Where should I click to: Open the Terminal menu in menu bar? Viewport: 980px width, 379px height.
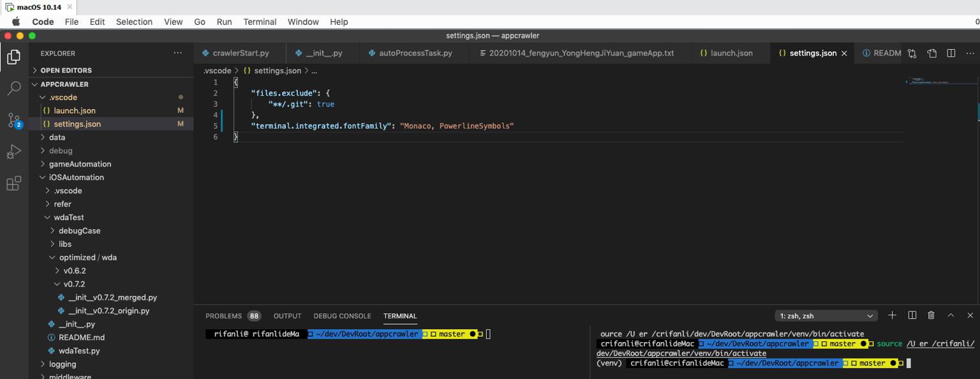click(x=260, y=22)
